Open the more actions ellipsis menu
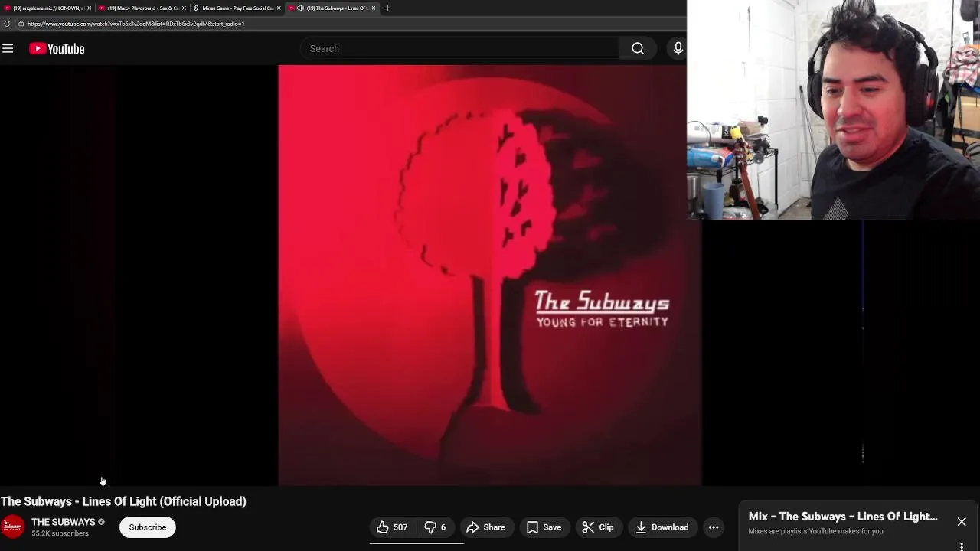 tap(714, 527)
